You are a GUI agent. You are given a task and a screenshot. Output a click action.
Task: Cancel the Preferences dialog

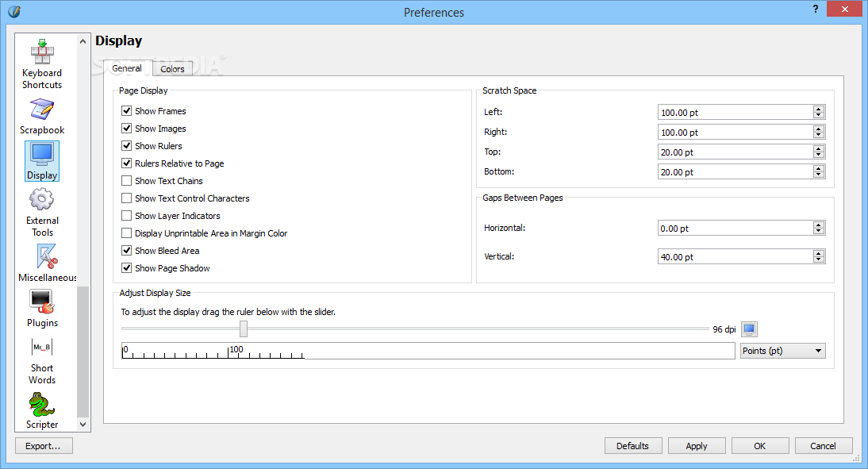tap(823, 446)
